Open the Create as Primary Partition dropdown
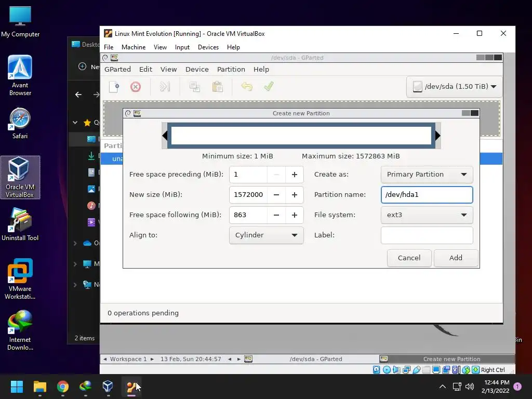 [427, 175]
